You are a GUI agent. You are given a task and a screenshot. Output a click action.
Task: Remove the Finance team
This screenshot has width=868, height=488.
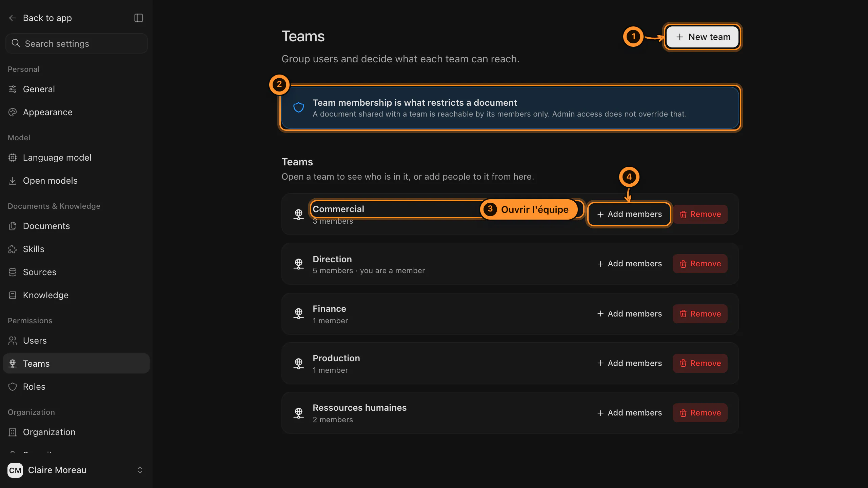coord(700,314)
